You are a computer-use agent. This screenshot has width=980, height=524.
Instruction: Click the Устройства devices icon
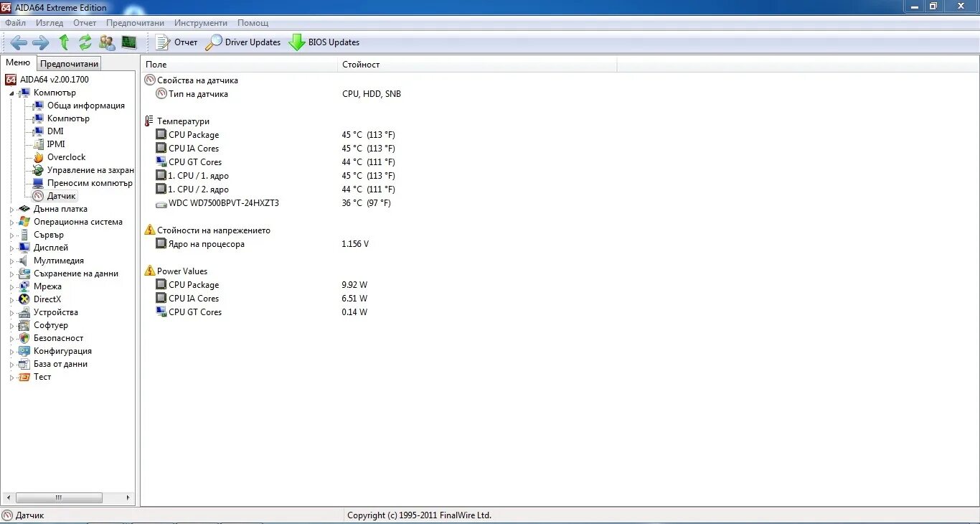[x=24, y=312]
